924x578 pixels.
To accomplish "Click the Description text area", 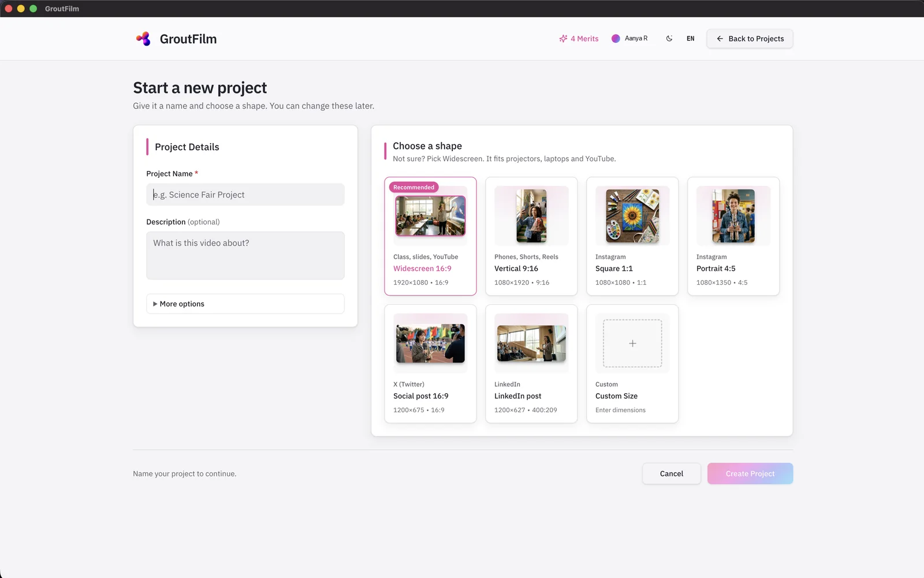I will click(x=245, y=256).
